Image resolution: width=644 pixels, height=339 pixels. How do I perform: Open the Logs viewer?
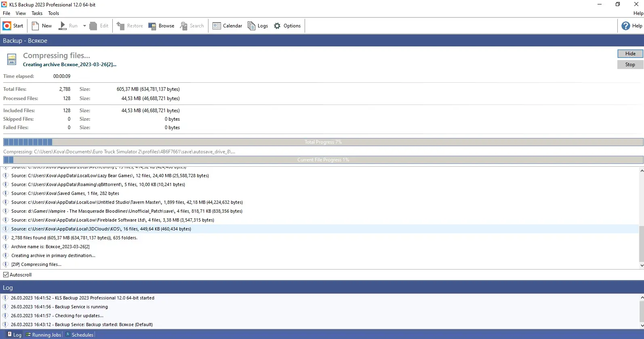(251, 26)
